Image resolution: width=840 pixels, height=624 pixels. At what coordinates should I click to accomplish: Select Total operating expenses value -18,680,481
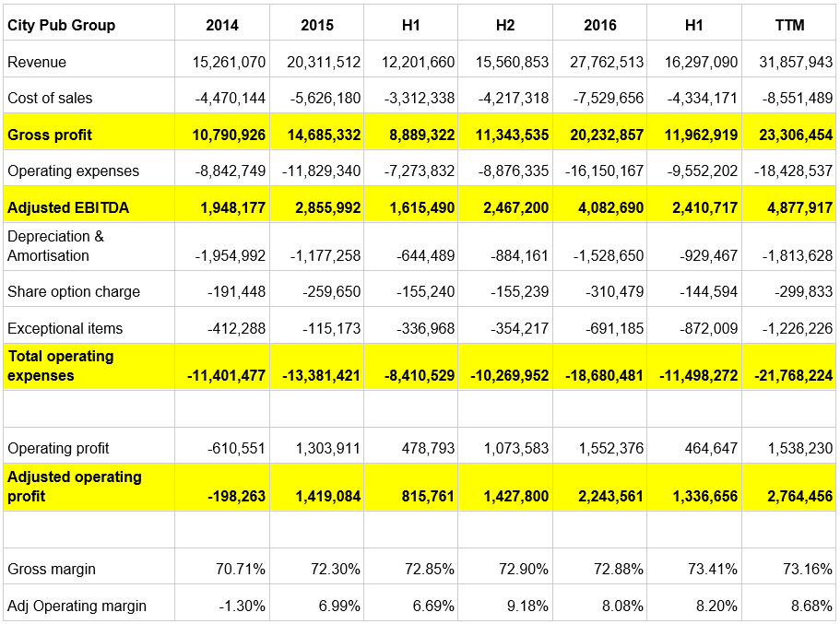click(604, 375)
